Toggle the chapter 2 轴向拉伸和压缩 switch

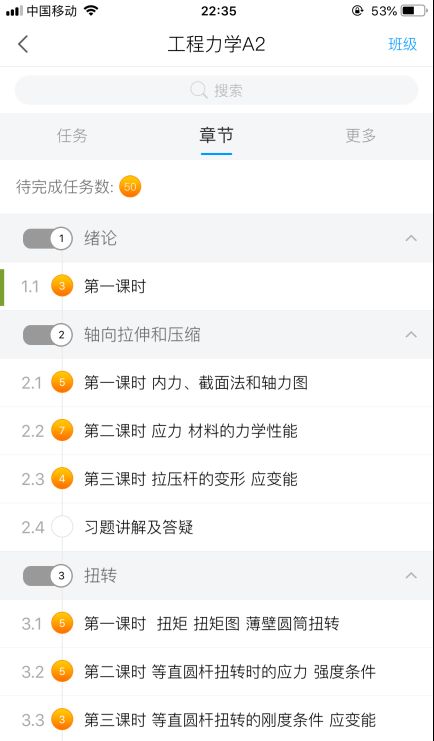47,335
